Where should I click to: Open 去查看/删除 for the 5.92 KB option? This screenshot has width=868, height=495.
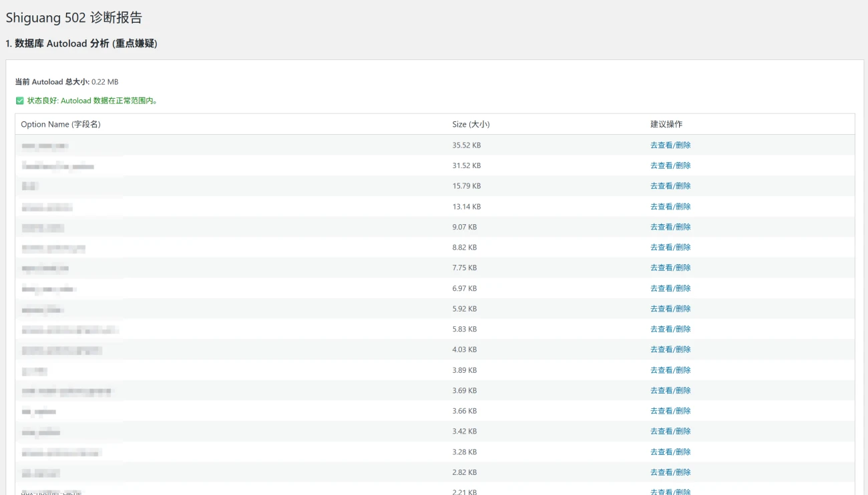click(x=670, y=309)
